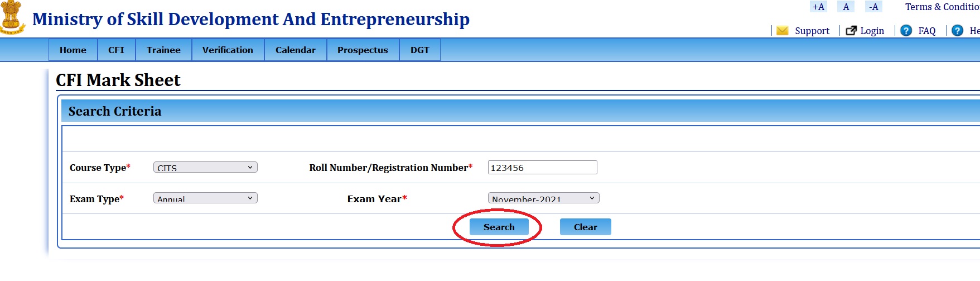The image size is (980, 281).
Task: Select the Verification menu item
Action: click(x=228, y=50)
